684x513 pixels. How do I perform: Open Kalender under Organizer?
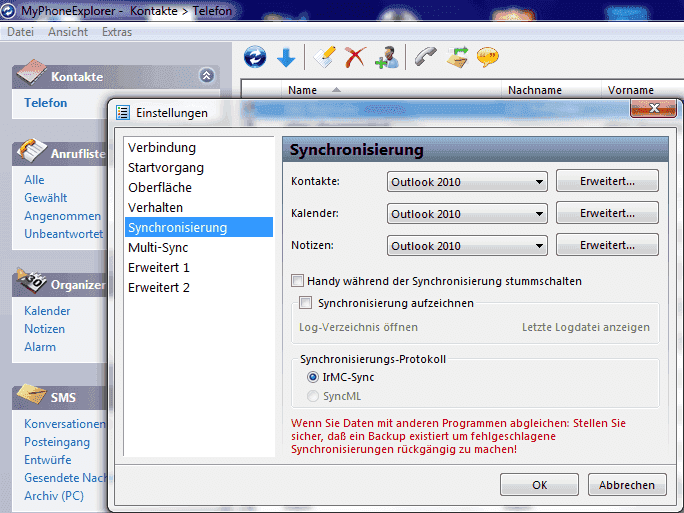click(x=47, y=311)
